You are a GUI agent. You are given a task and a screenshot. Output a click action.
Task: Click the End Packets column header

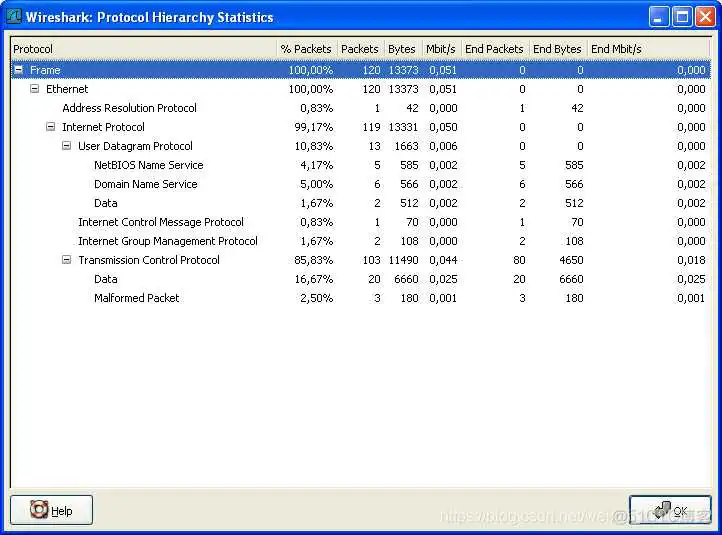tap(494, 49)
